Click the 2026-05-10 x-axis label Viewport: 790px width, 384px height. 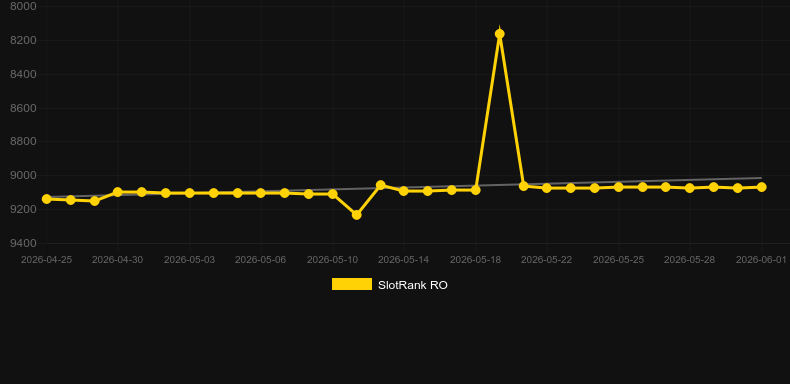[x=333, y=260]
